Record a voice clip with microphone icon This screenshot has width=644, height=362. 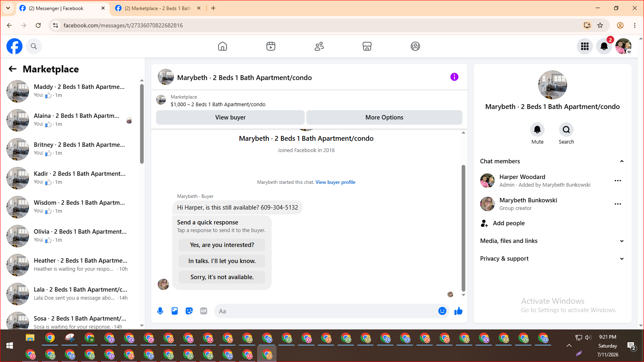click(x=160, y=311)
